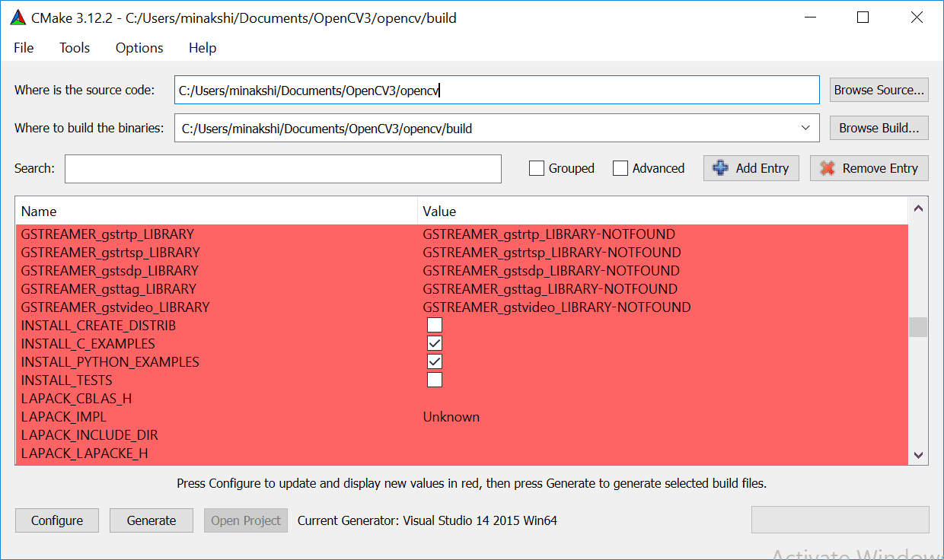
Task: Click the INSTALL_CREATE_DISTRIB entry name
Action: tap(98, 325)
